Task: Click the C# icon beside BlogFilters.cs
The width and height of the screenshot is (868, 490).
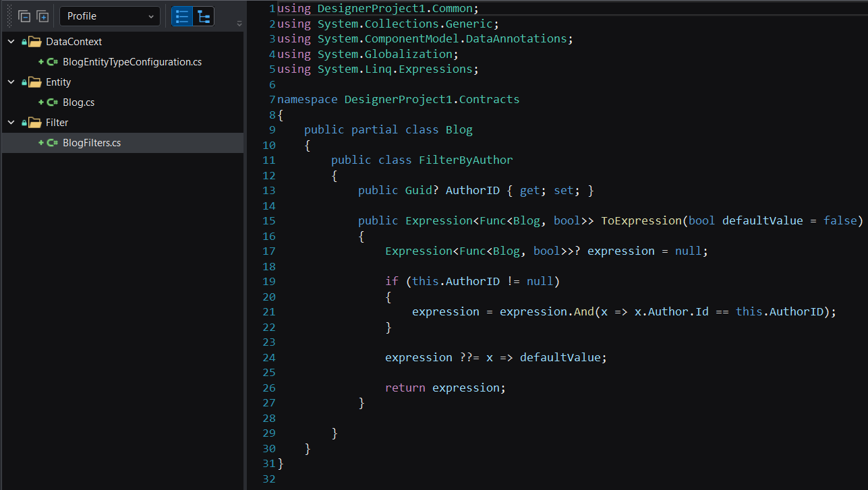Action: coord(52,143)
